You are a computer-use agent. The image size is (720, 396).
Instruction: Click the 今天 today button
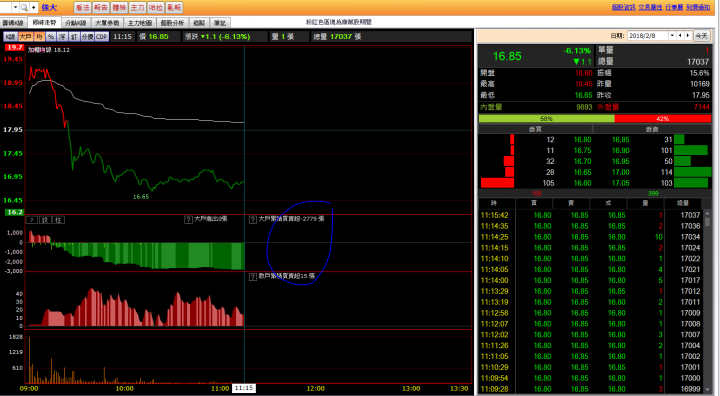click(x=701, y=36)
